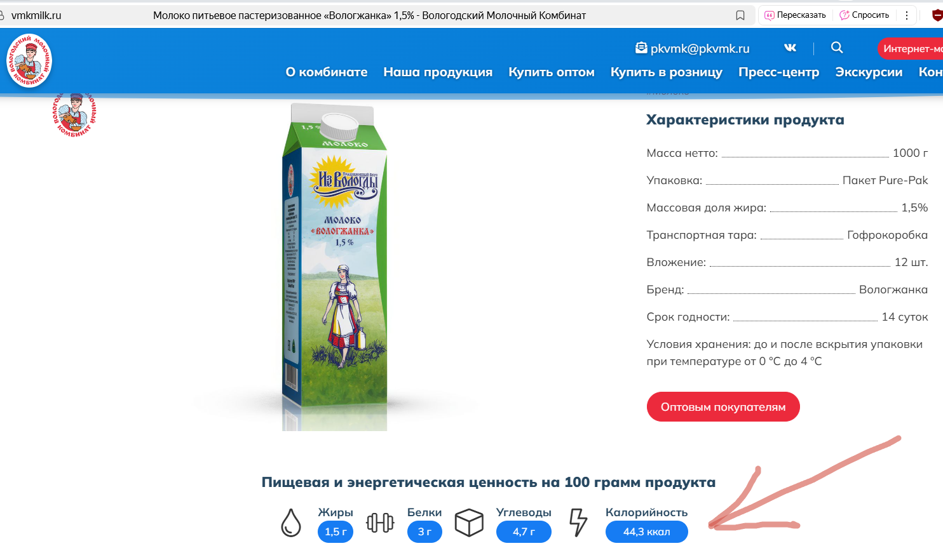This screenshot has width=943, height=560.
Task: Open "Купить в розницу" menu item
Action: click(667, 72)
